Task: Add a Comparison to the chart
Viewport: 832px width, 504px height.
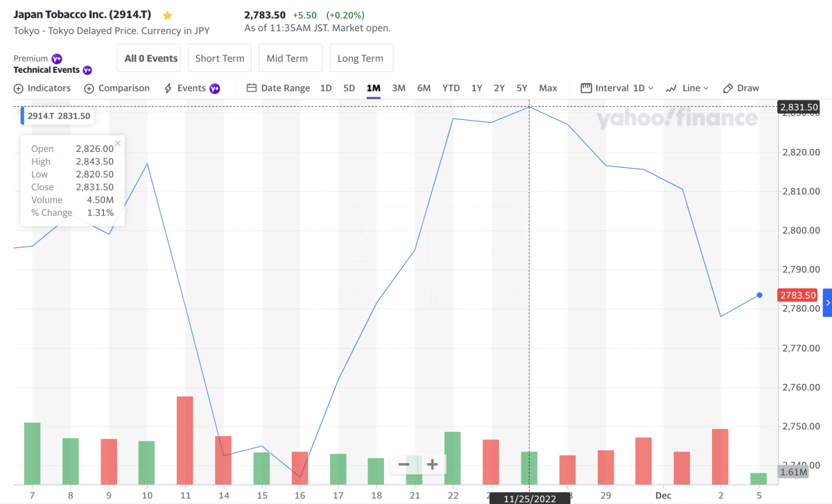Action: 116,88
